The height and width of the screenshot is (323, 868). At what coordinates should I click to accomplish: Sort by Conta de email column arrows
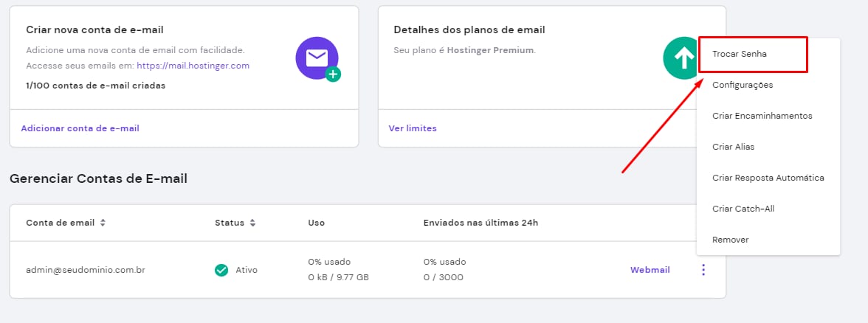[x=103, y=223]
